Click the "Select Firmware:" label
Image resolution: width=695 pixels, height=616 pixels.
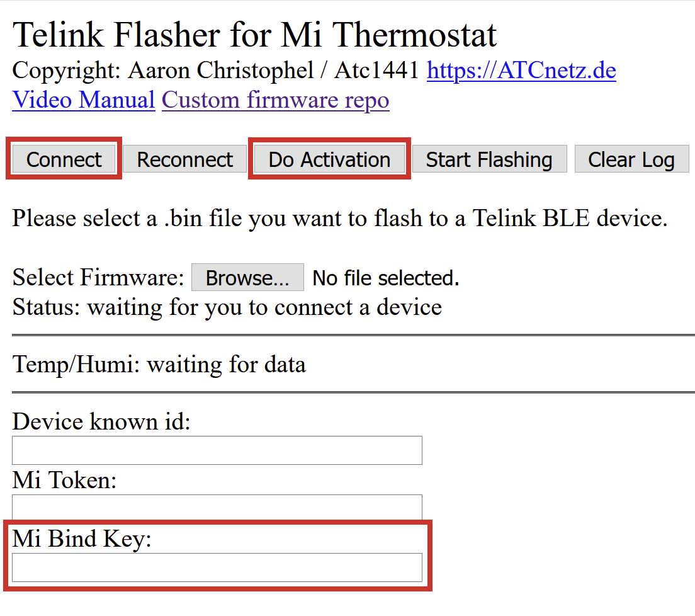point(98,278)
